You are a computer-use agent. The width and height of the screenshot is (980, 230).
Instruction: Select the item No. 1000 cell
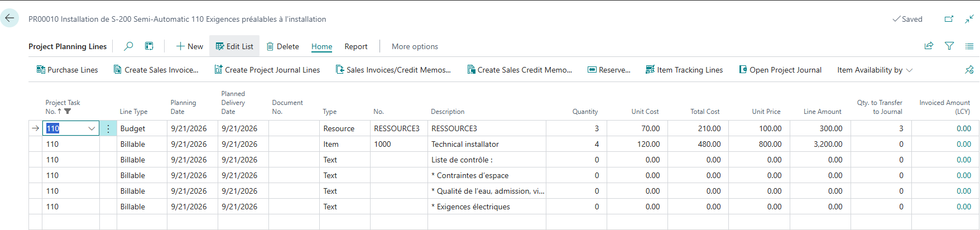click(400, 144)
